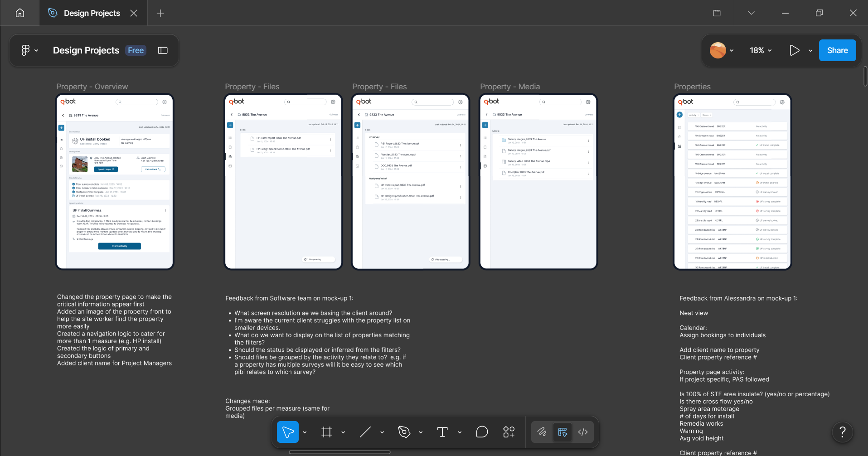Click the Property - Media frame thumbnail

tap(538, 182)
